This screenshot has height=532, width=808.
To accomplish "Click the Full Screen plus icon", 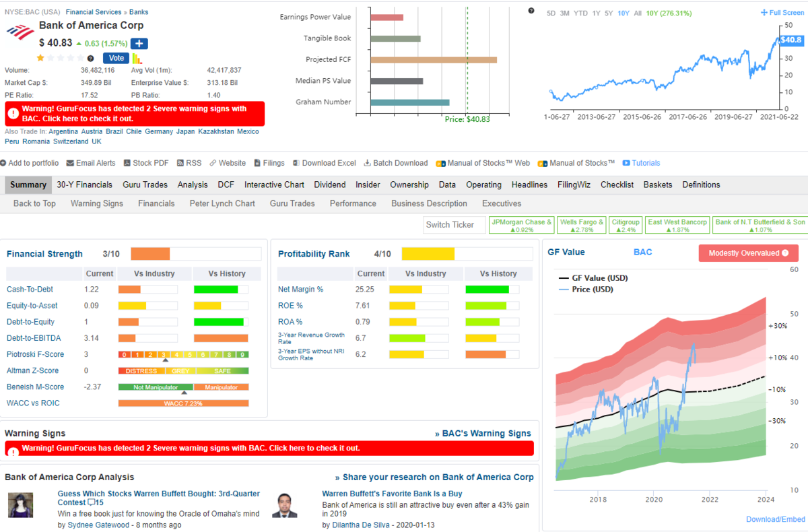I will pos(764,13).
